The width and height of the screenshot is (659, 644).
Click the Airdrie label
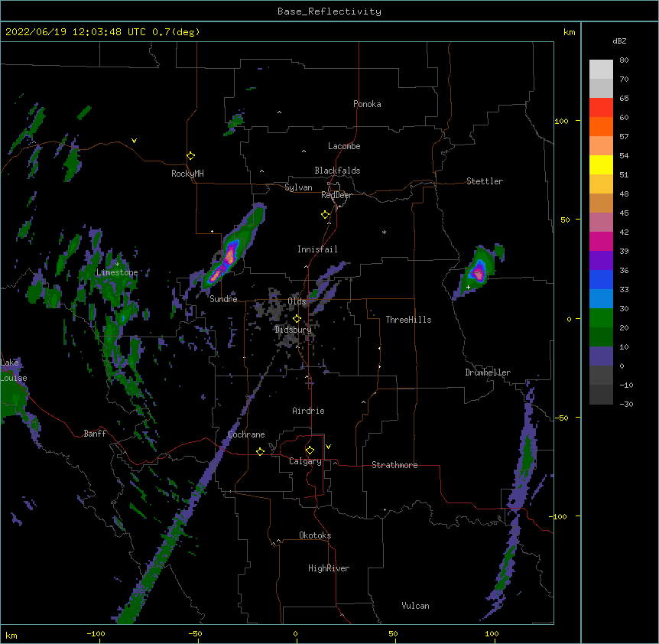308,411
